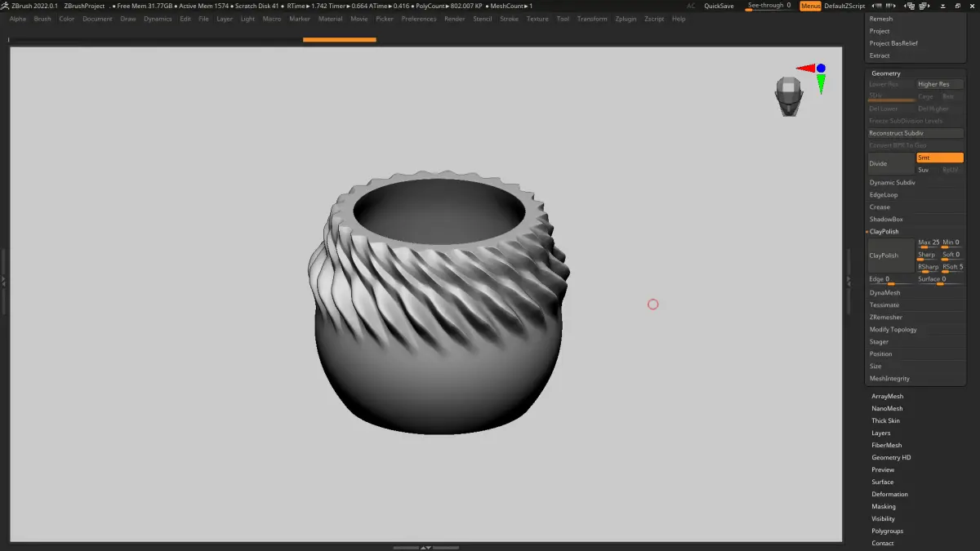Open the Zplugin menu

point(626,19)
